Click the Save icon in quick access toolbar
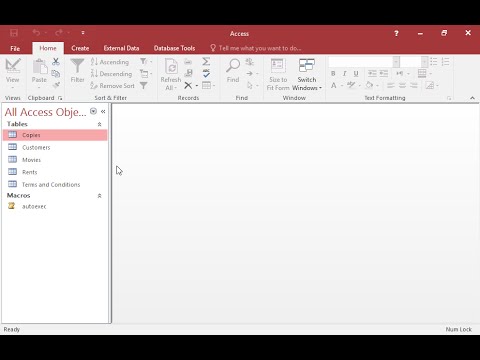480x360 pixels. click(14, 33)
